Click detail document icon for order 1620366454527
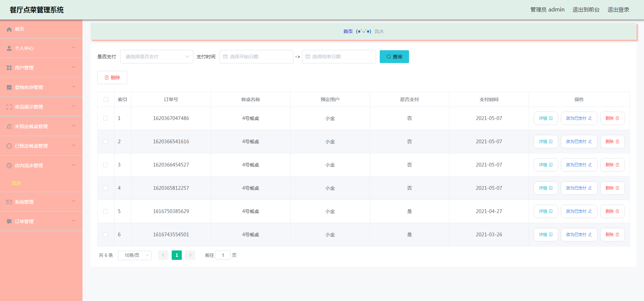This screenshot has width=644, height=301. coord(551,165)
